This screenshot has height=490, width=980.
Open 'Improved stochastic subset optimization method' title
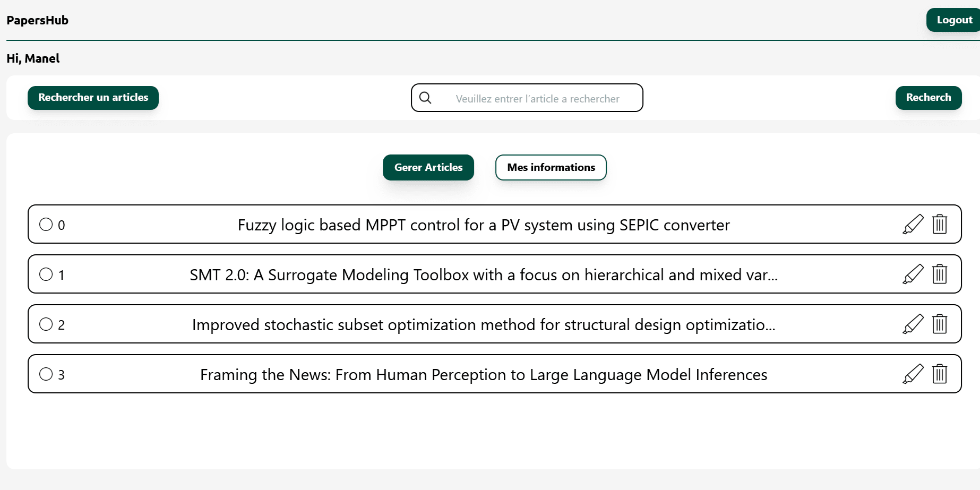point(484,325)
